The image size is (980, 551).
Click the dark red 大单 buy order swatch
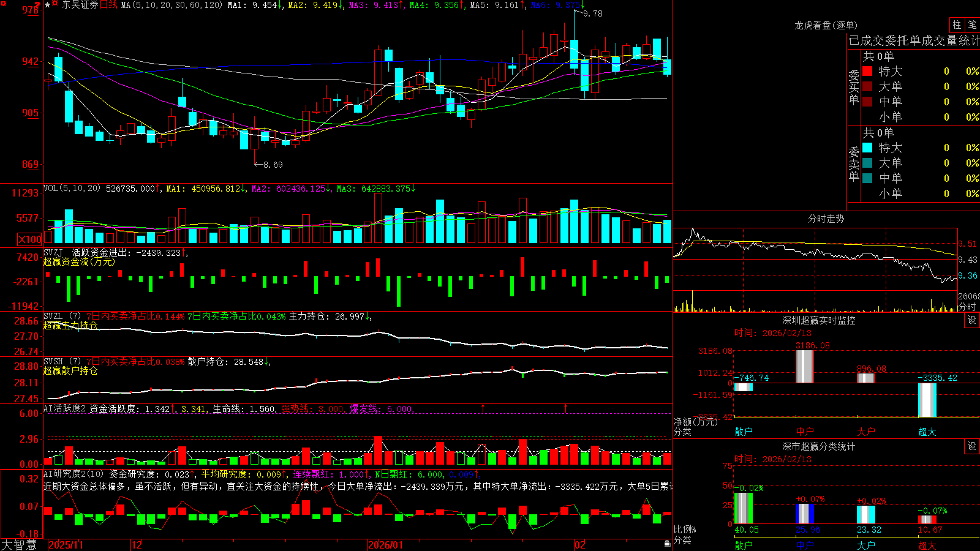coord(867,86)
